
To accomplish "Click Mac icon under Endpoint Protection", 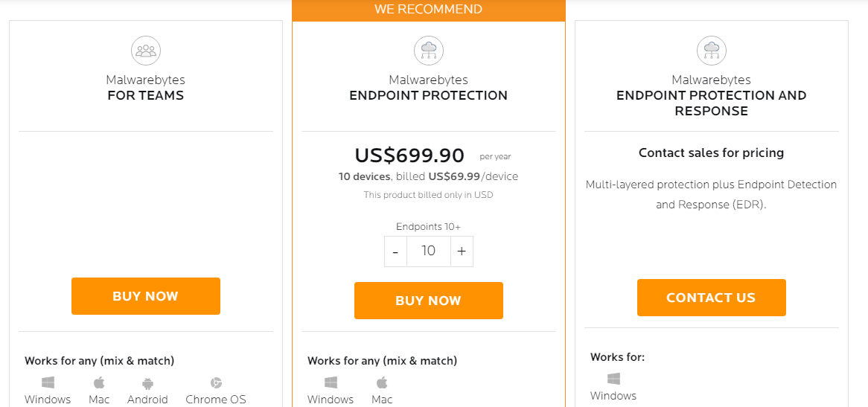I will pyautogui.click(x=382, y=382).
